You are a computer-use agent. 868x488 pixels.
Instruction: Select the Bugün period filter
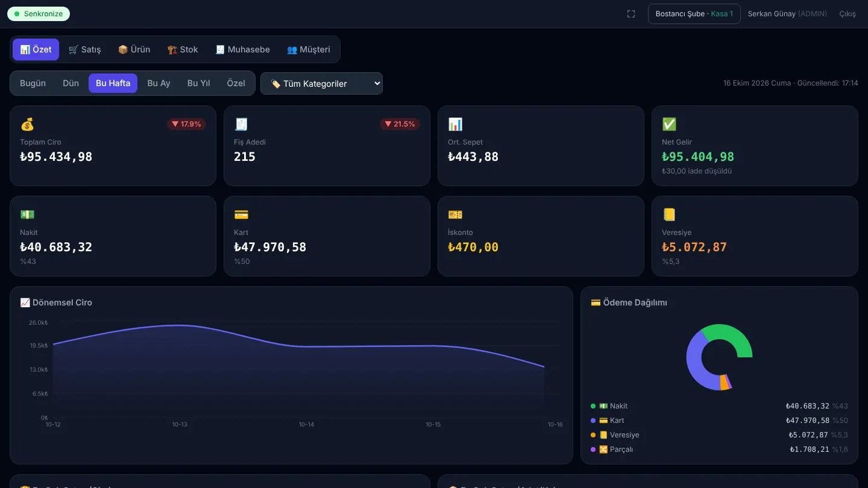pyautogui.click(x=33, y=83)
